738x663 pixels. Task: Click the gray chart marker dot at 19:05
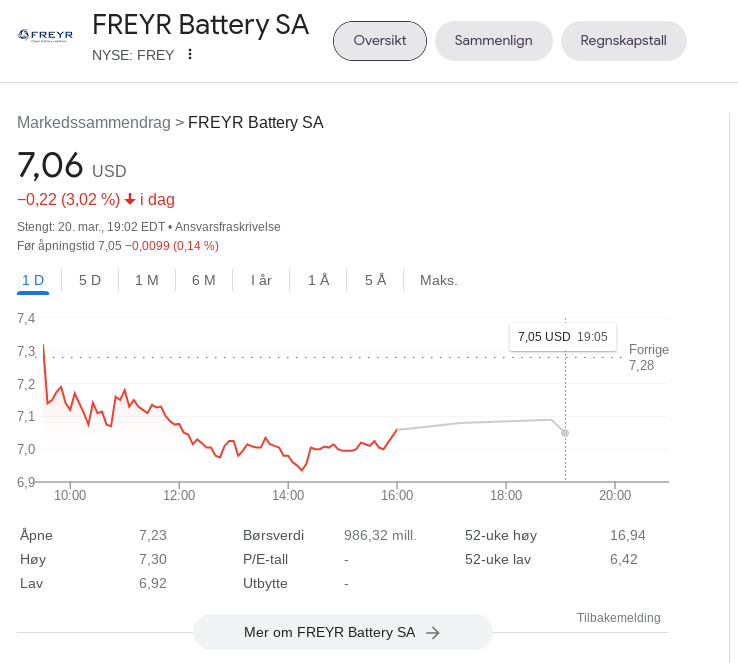565,433
